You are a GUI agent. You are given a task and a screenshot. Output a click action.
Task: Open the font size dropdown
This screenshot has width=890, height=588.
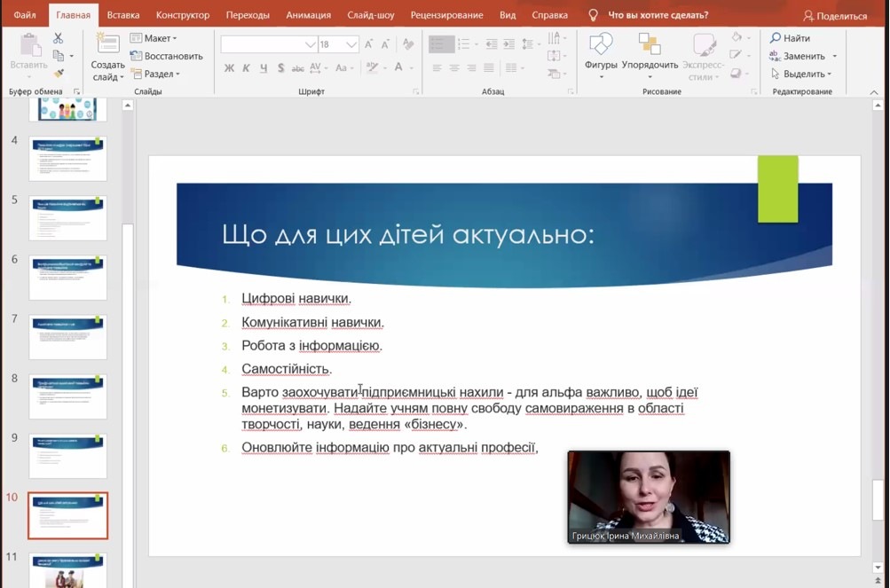click(350, 44)
